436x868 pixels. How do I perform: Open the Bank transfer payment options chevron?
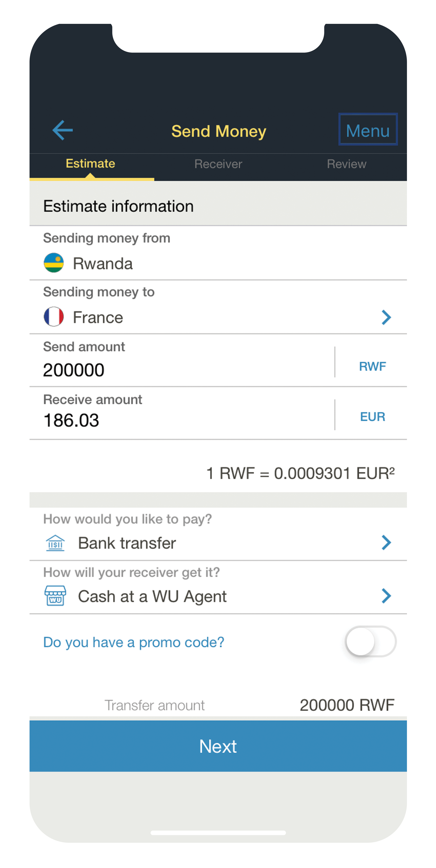(x=386, y=542)
